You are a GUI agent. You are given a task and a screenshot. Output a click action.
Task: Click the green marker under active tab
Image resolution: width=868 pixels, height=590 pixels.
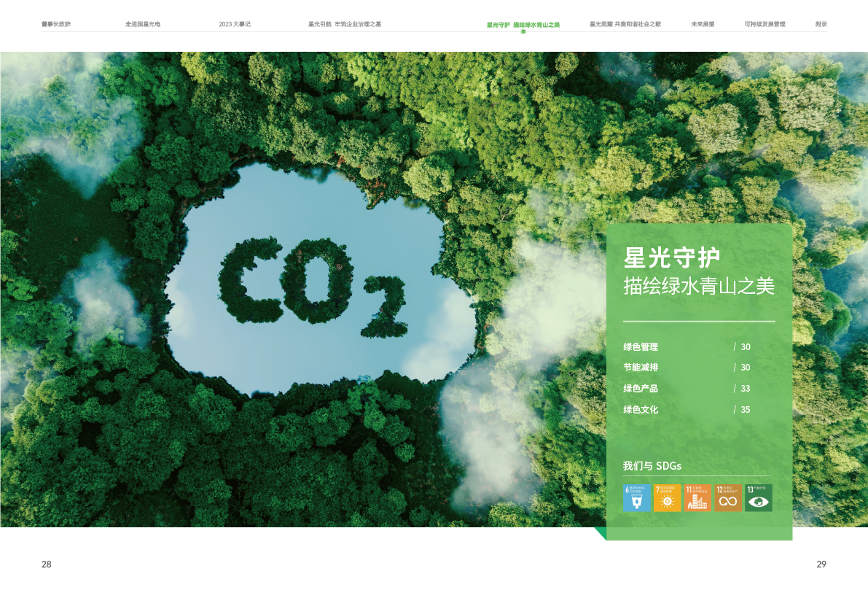(523, 31)
